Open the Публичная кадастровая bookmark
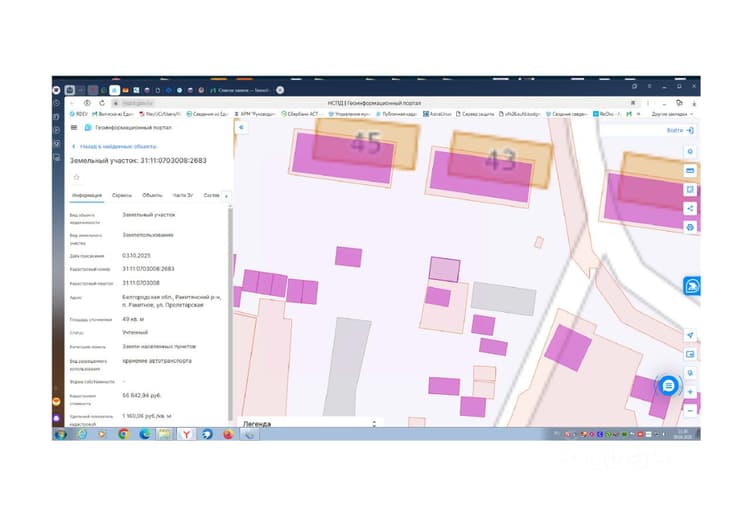 (396, 114)
